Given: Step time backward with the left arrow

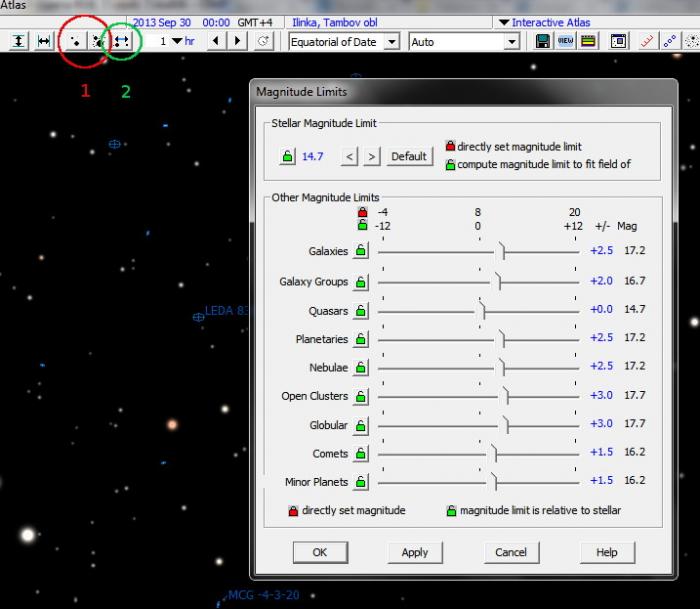Looking at the screenshot, I should pyautogui.click(x=216, y=42).
